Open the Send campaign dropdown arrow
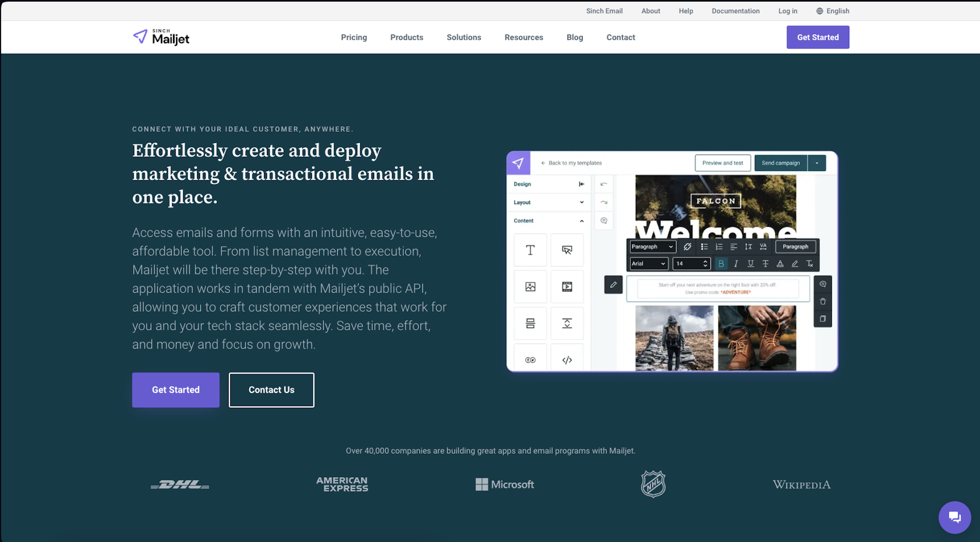Viewport: 980px width, 542px height. coord(817,163)
